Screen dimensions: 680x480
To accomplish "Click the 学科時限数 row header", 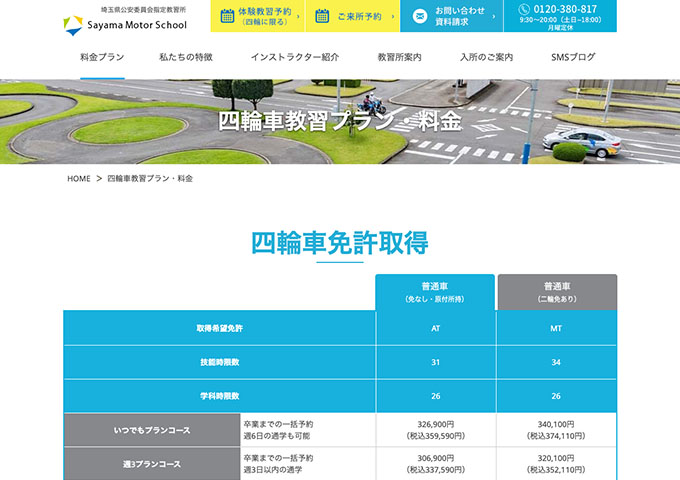I will (x=219, y=396).
